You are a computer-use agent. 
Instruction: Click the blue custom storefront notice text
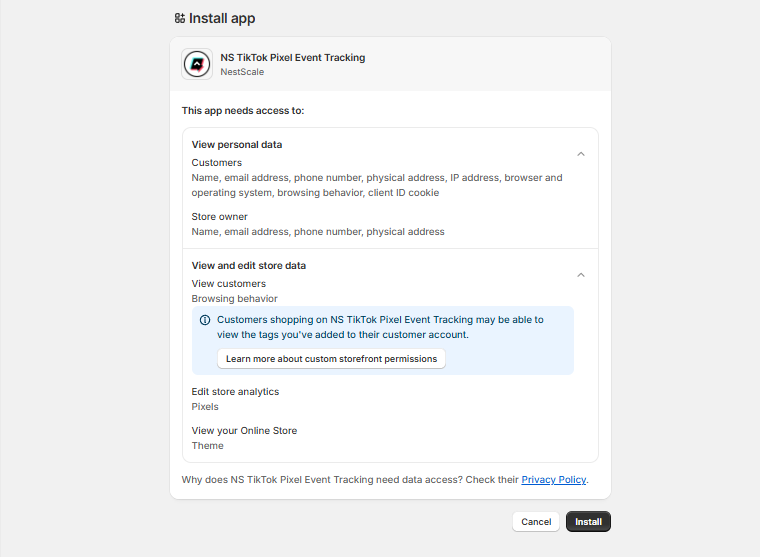380,327
